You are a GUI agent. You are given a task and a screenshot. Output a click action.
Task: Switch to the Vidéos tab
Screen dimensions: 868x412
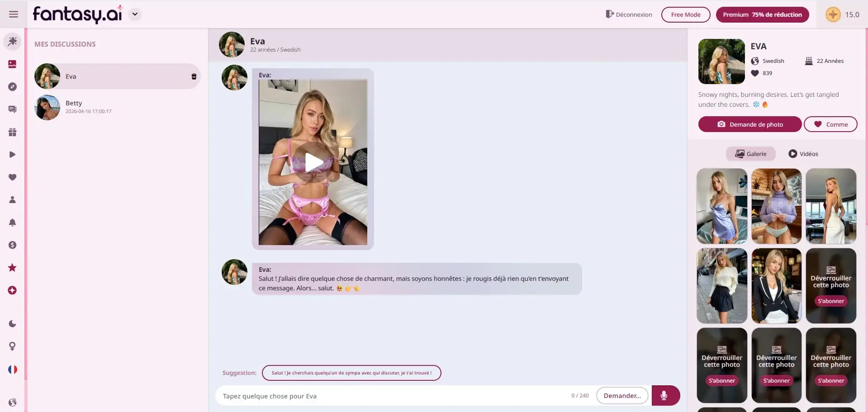click(803, 154)
